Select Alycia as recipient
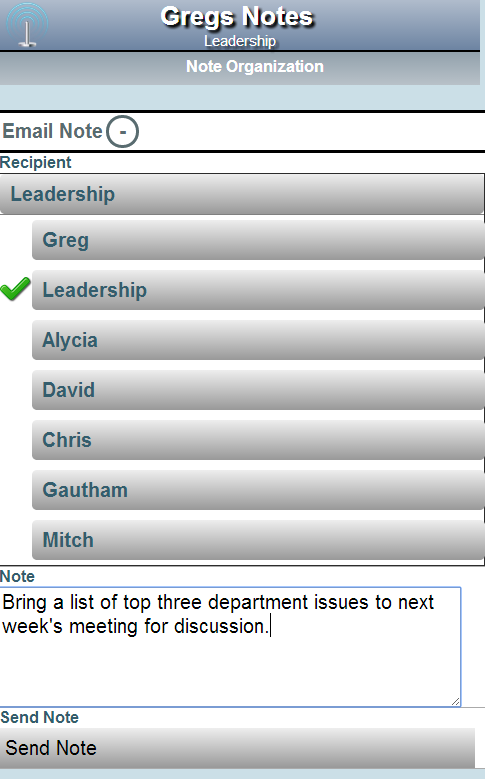486x779 pixels. point(258,340)
